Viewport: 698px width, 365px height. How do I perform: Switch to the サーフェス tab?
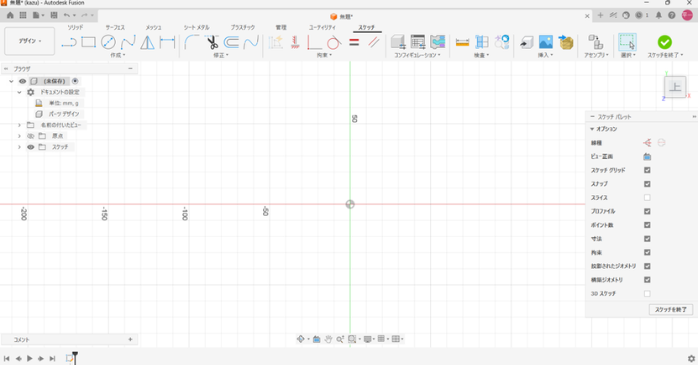(x=115, y=28)
